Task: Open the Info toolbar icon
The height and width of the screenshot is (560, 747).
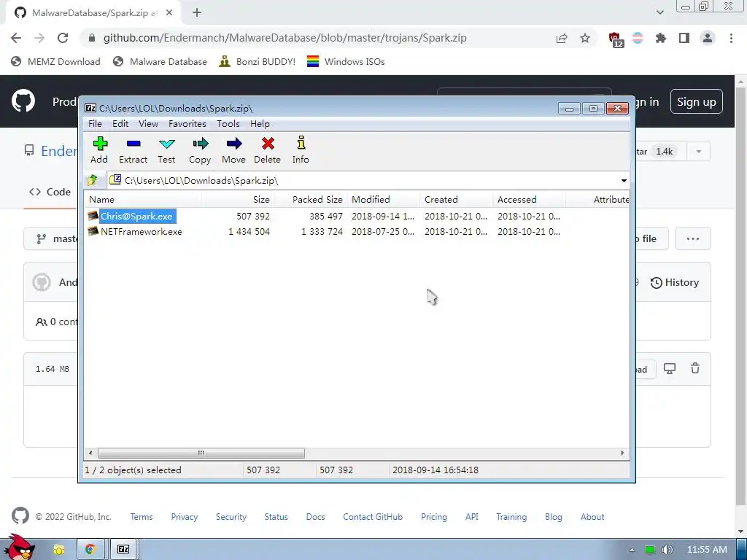Action: pos(301,150)
